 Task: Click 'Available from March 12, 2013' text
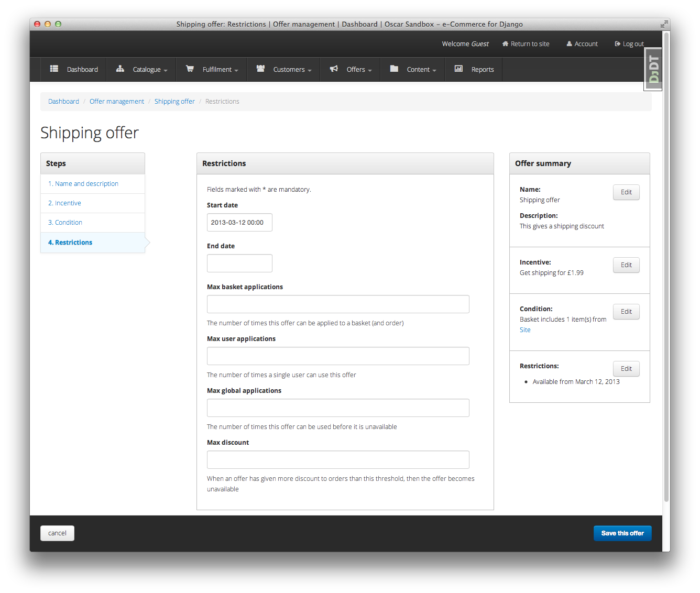[576, 382]
